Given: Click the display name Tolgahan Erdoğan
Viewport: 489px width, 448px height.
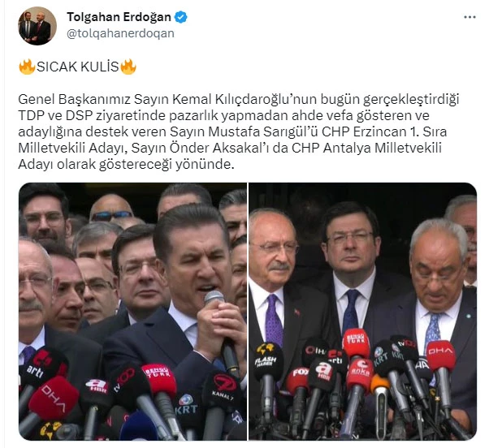Looking at the screenshot, I should click(119, 17).
